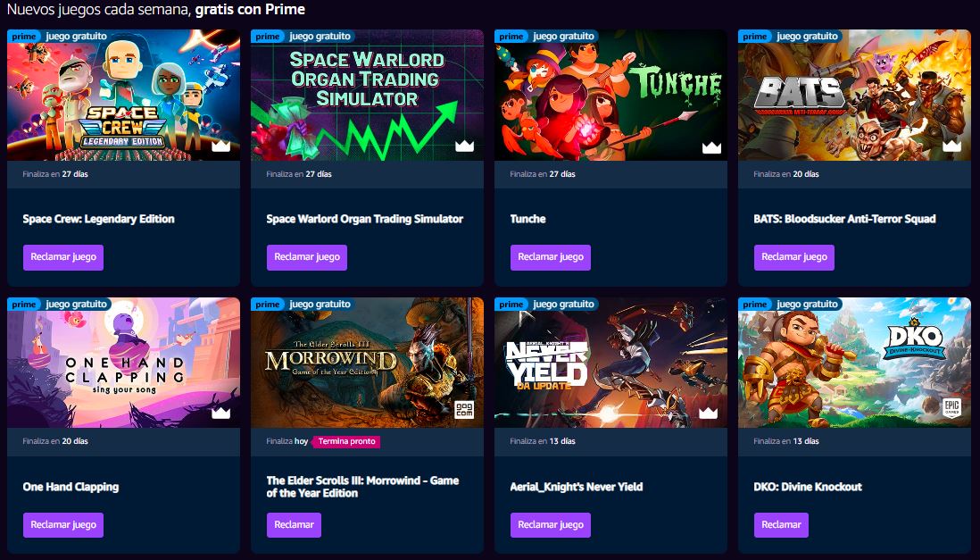Click the prime badge on Space Warlord card
The width and height of the screenshot is (980, 560).
click(x=268, y=37)
